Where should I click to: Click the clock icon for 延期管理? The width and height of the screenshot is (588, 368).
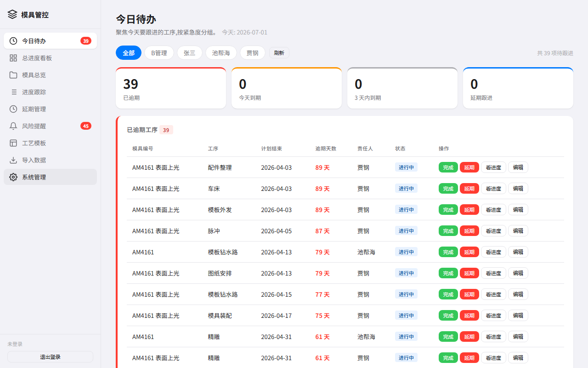(13, 109)
